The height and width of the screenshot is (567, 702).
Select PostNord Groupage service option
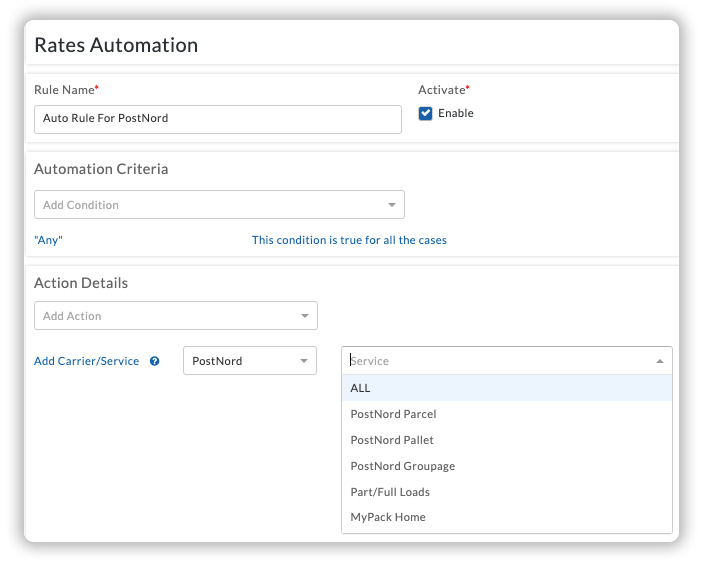tap(507, 466)
